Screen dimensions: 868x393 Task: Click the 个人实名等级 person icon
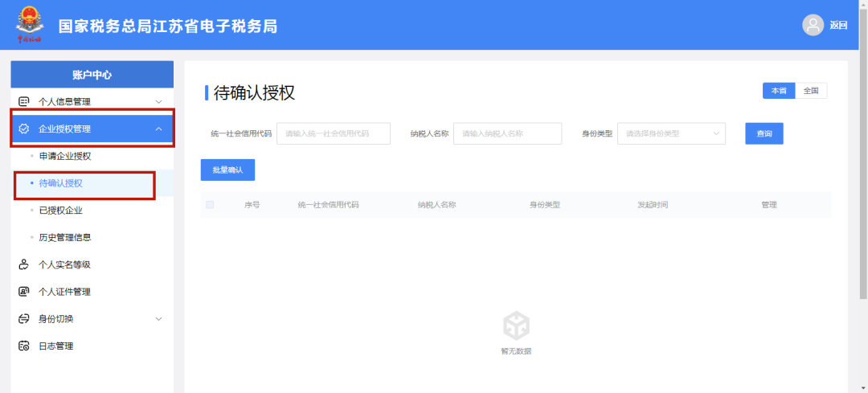(24, 264)
